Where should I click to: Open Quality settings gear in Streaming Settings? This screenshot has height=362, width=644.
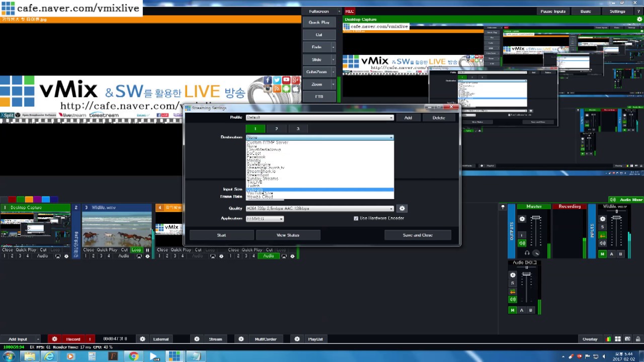tap(401, 208)
